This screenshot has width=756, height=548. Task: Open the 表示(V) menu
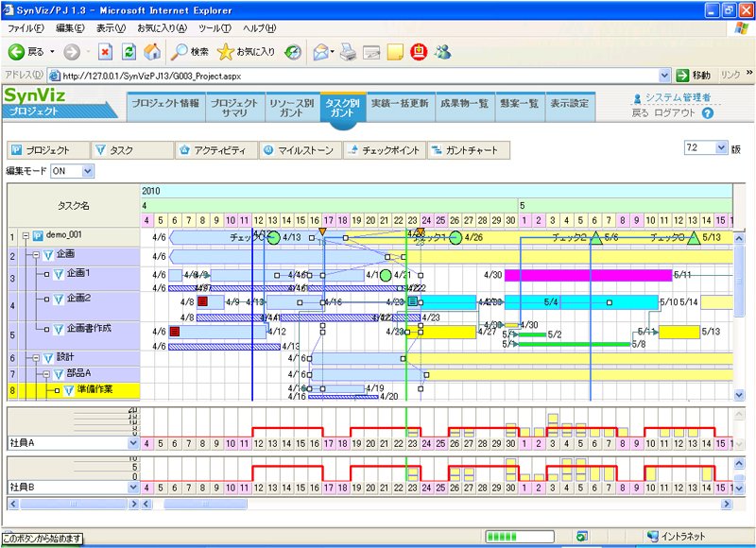click(x=111, y=28)
